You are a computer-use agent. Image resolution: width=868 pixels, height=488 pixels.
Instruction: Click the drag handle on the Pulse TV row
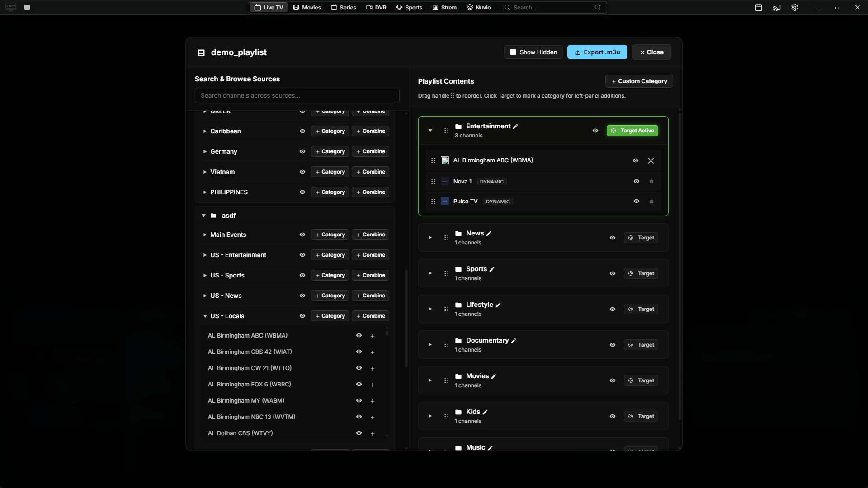[433, 202]
